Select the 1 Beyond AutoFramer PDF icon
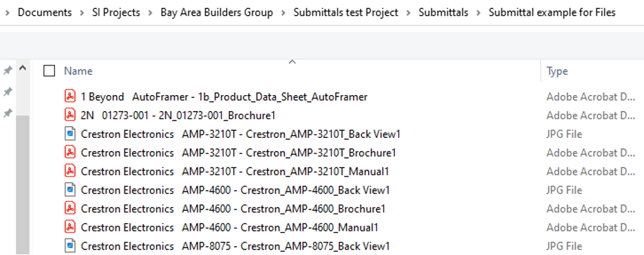Screen dimensions: 644x255 pyautogui.click(x=70, y=96)
